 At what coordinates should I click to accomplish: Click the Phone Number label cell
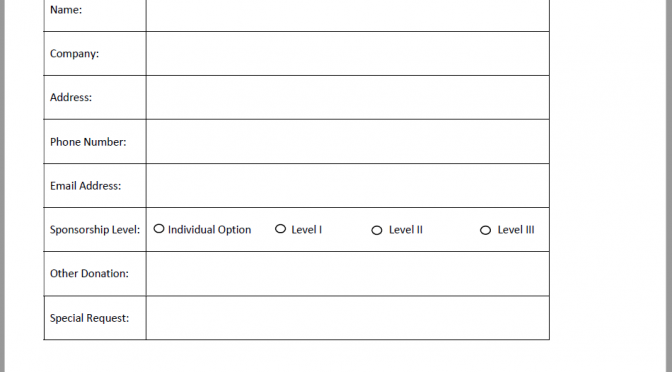tap(95, 142)
